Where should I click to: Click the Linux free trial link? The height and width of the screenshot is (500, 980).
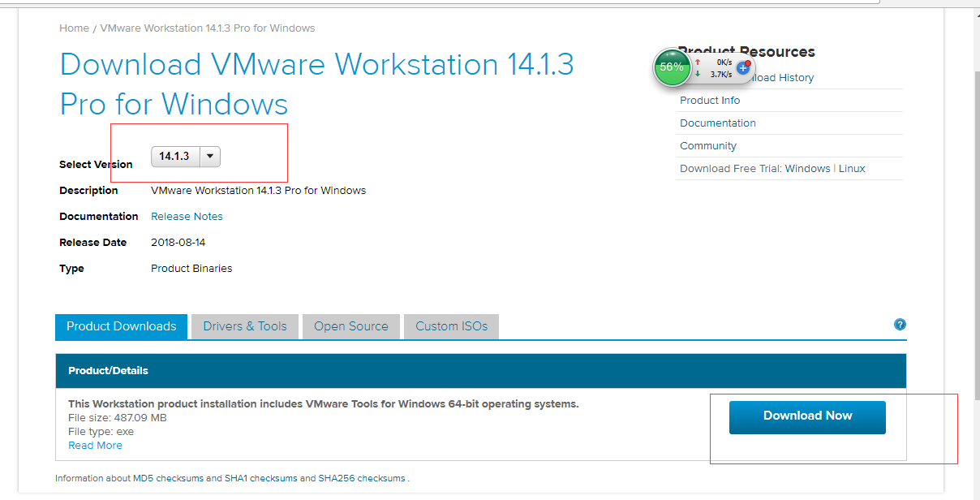pos(852,169)
